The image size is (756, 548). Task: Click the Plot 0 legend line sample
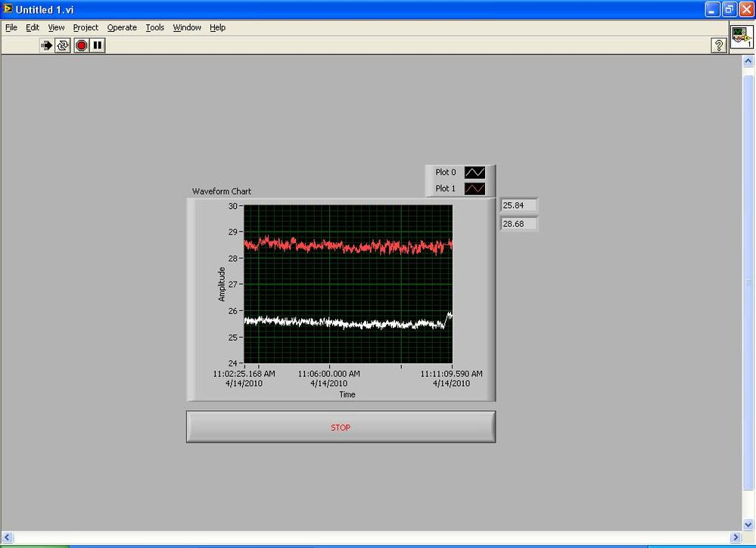(x=475, y=173)
